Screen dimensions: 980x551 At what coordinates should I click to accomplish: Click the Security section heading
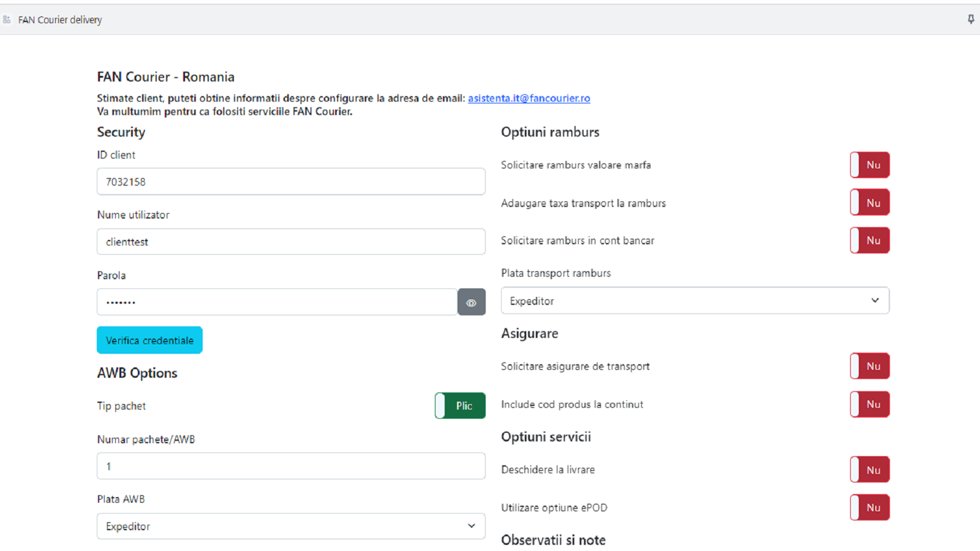[121, 132]
